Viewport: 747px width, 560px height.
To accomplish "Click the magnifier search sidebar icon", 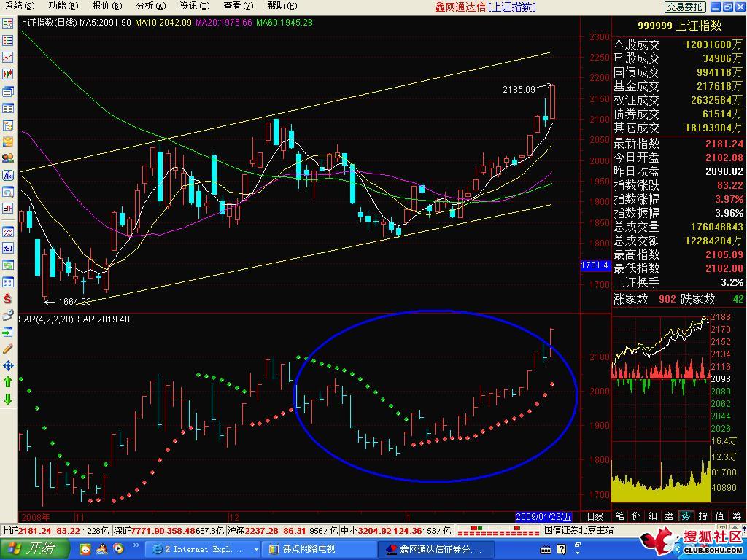I will click(8, 192).
